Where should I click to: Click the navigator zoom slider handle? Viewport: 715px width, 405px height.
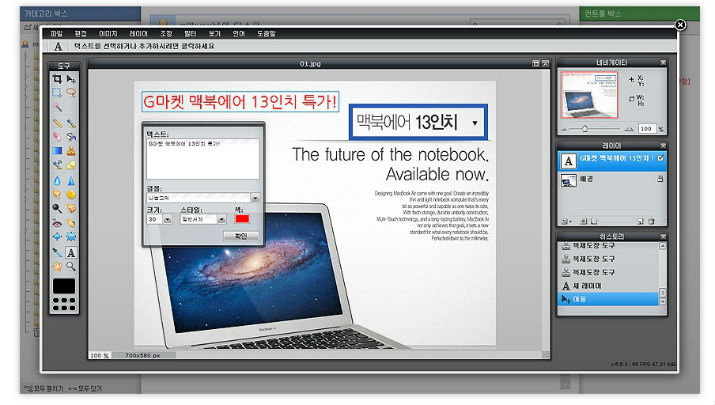585,129
